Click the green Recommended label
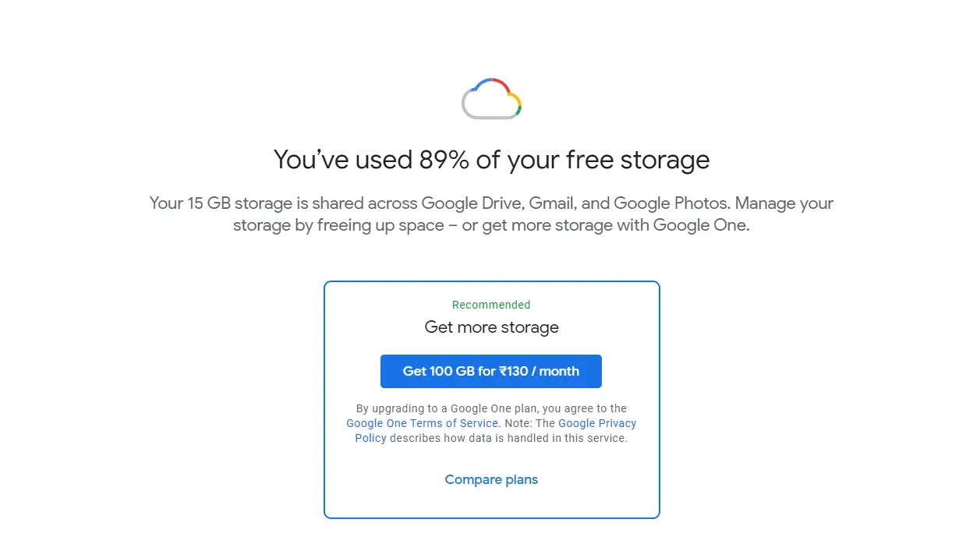This screenshot has height=551, width=980. point(491,305)
